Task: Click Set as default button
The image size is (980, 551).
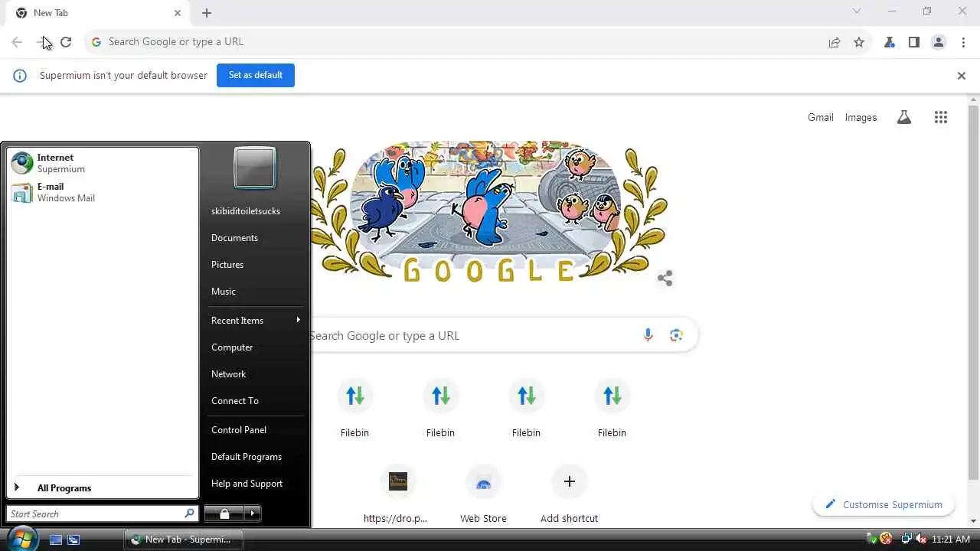Action: pyautogui.click(x=256, y=75)
